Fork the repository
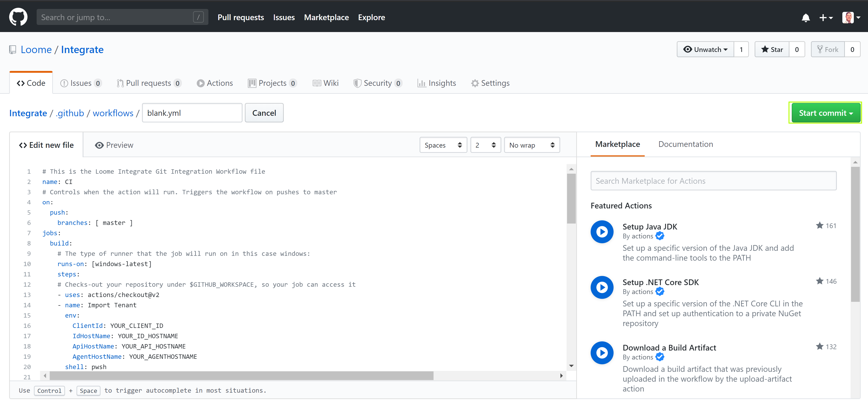Image resolution: width=868 pixels, height=405 pixels. point(827,49)
